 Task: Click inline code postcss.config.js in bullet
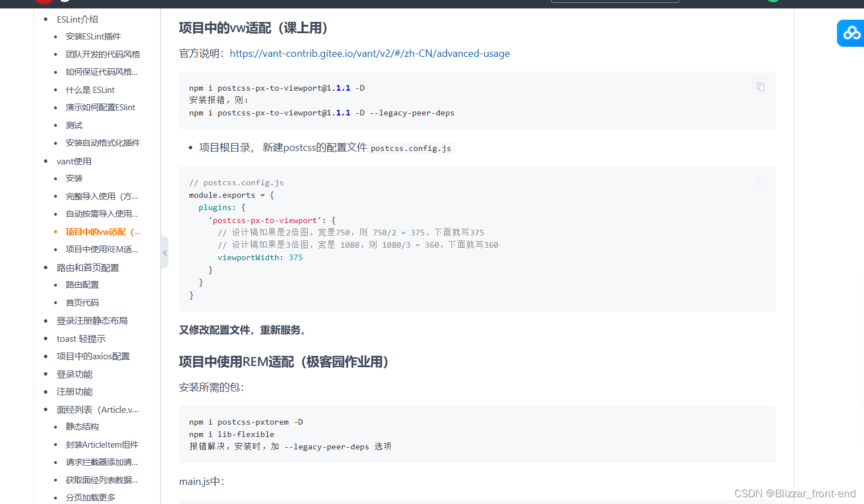411,148
